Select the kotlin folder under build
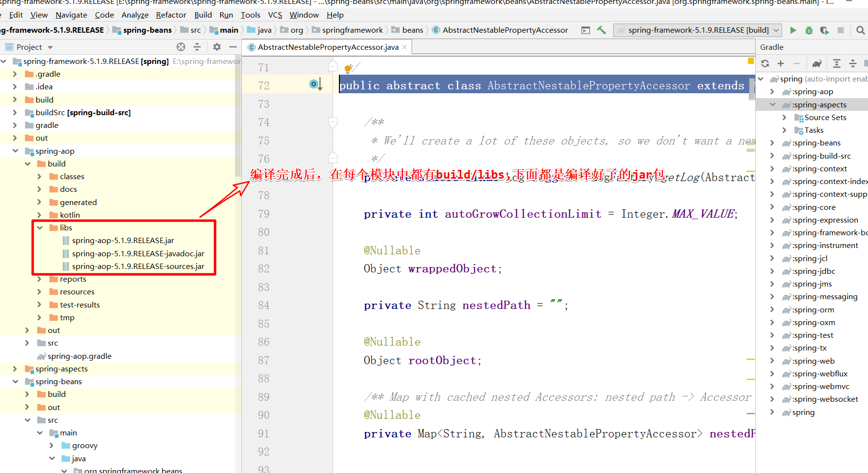This screenshot has height=473, width=868. (70, 215)
